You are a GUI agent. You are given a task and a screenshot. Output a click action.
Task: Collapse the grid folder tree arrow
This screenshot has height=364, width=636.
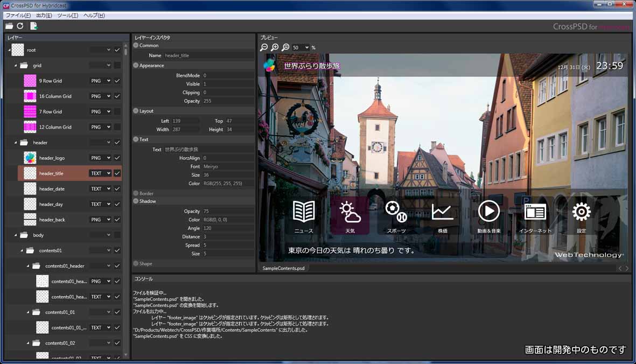[x=16, y=65]
